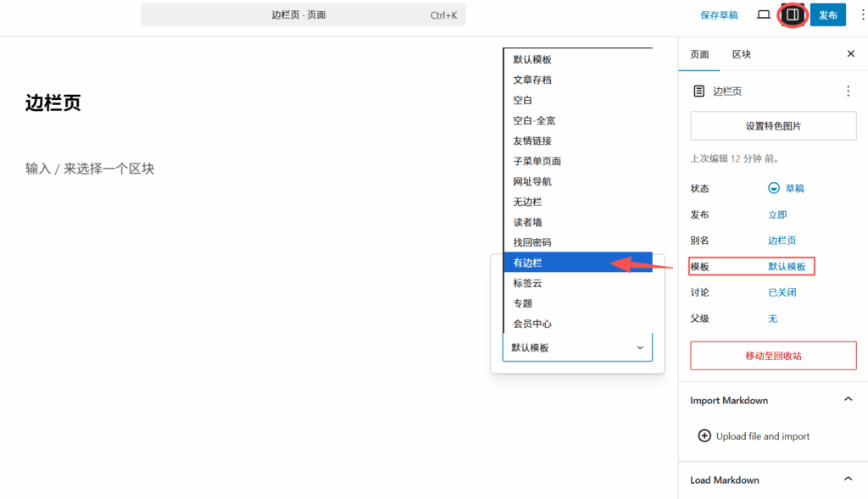Click 保存草稿 to save draft

[x=719, y=15]
